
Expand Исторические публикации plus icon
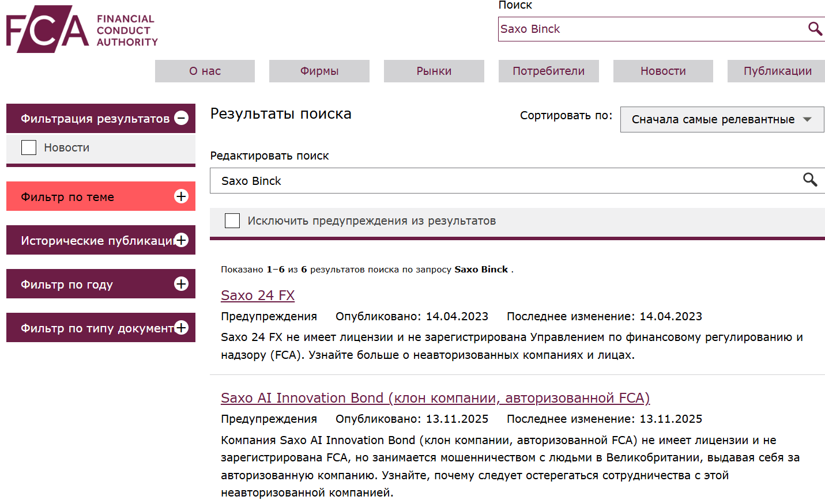click(181, 240)
